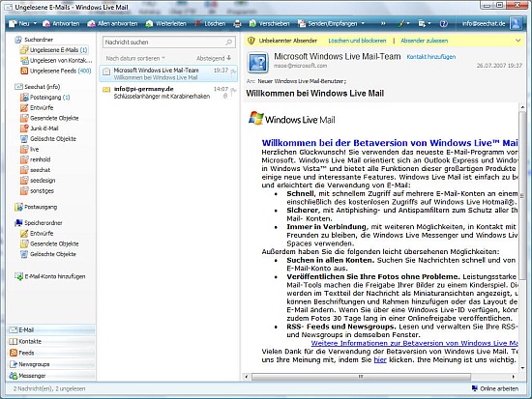Click E-Mail-Konto hinzufügen link

point(50,276)
